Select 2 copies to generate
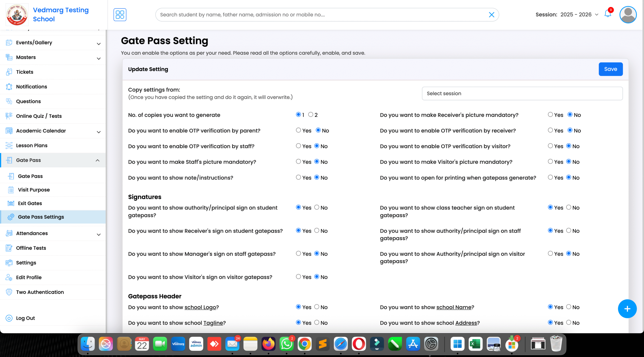 (x=311, y=114)
